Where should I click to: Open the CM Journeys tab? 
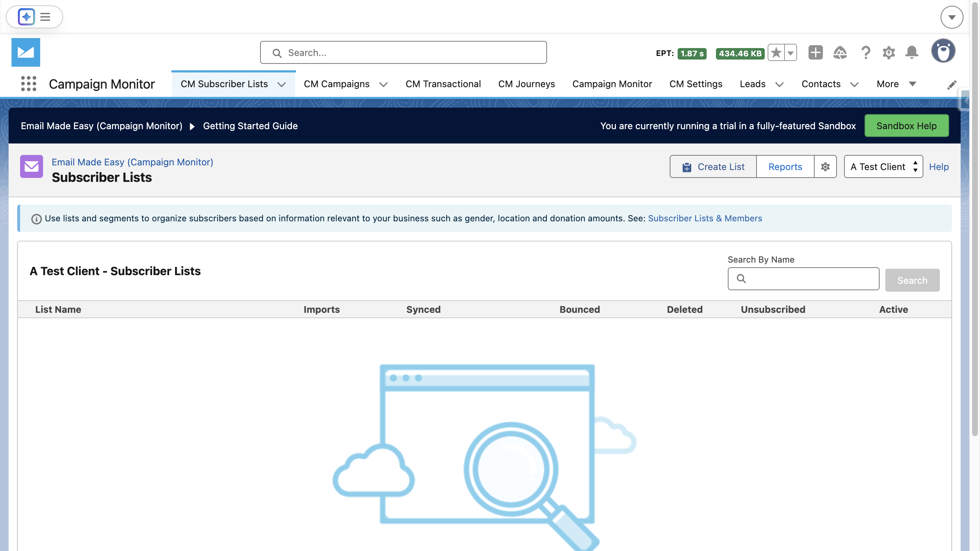pos(527,84)
